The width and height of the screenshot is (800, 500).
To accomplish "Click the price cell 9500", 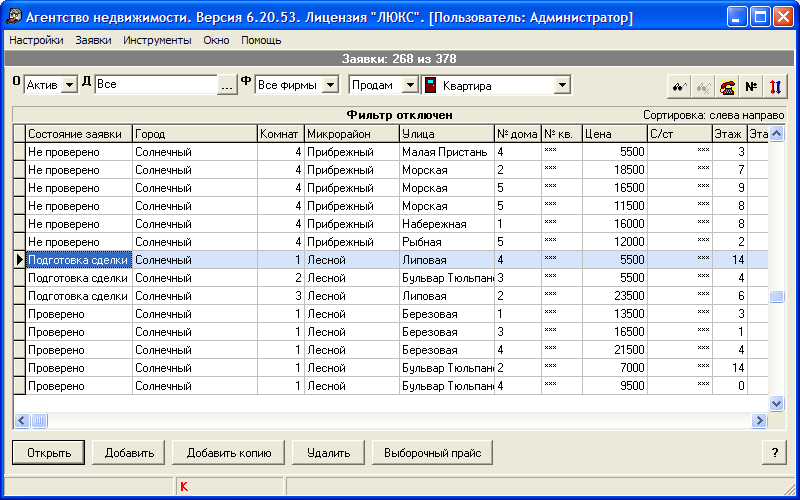I will pyautogui.click(x=615, y=386).
